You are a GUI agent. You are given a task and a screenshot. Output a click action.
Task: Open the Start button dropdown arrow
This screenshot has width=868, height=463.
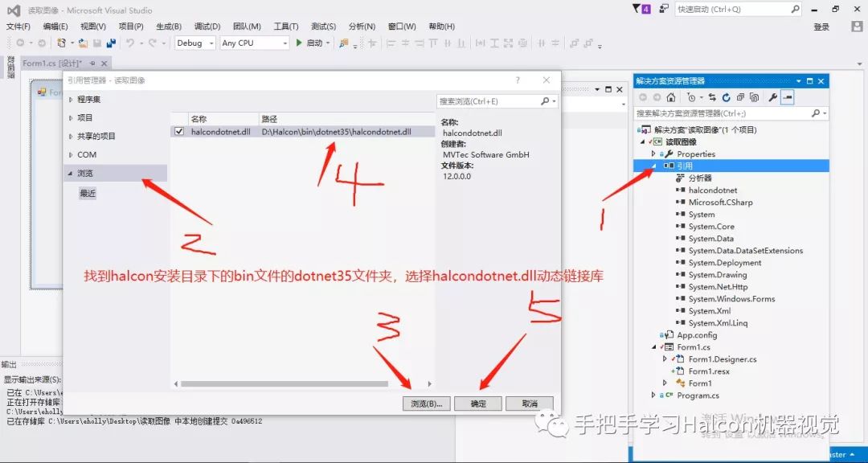(328, 43)
